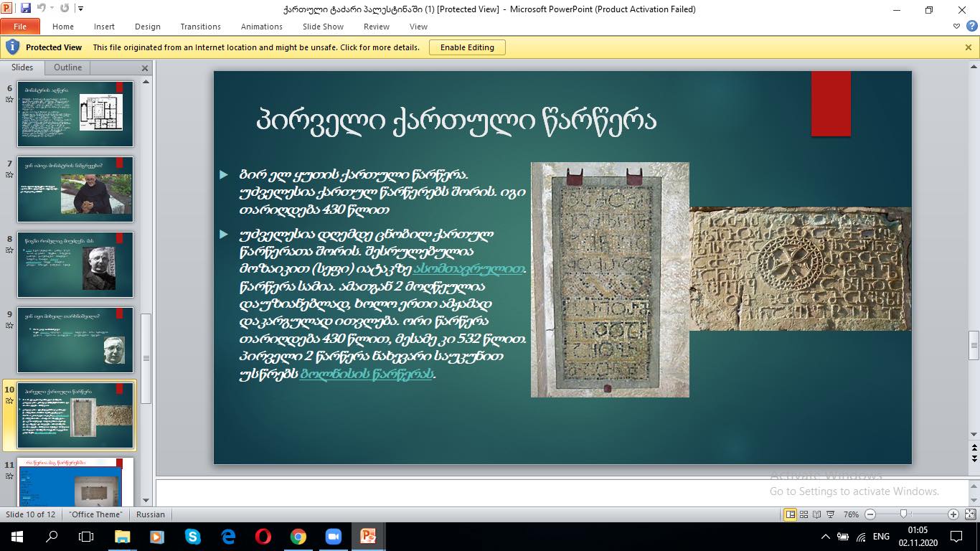
Task: Customize Quick Access Toolbar dropdown arrow
Action: click(x=80, y=9)
